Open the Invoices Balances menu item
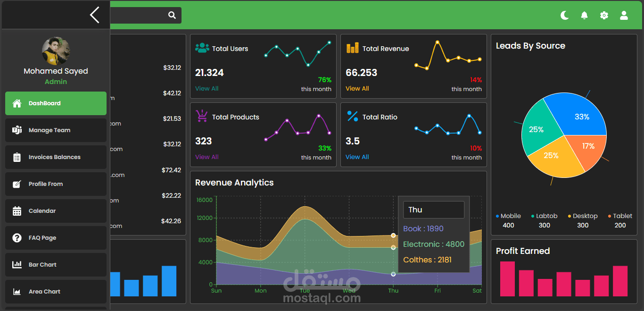 (56, 157)
